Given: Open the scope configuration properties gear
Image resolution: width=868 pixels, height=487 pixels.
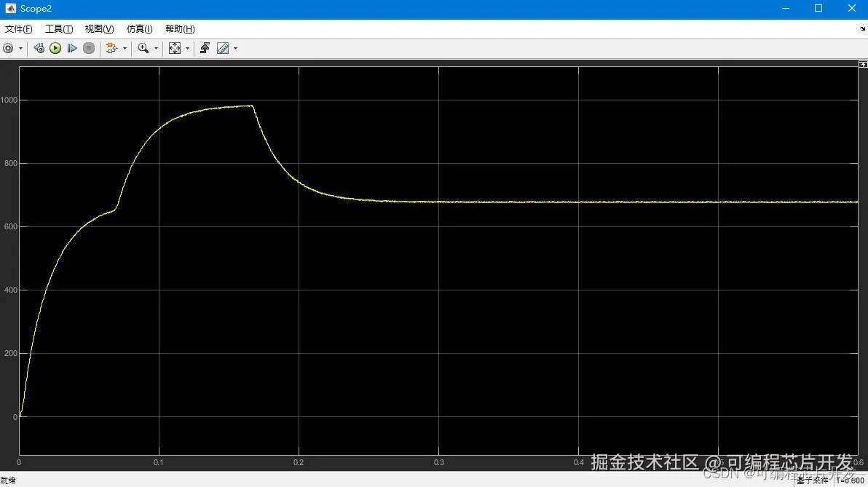Looking at the screenshot, I should (x=8, y=48).
